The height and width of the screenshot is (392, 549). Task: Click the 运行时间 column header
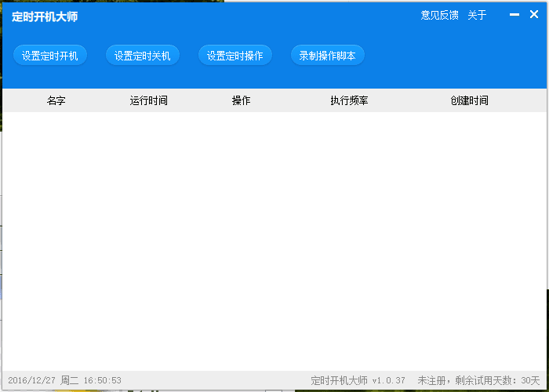pyautogui.click(x=149, y=100)
